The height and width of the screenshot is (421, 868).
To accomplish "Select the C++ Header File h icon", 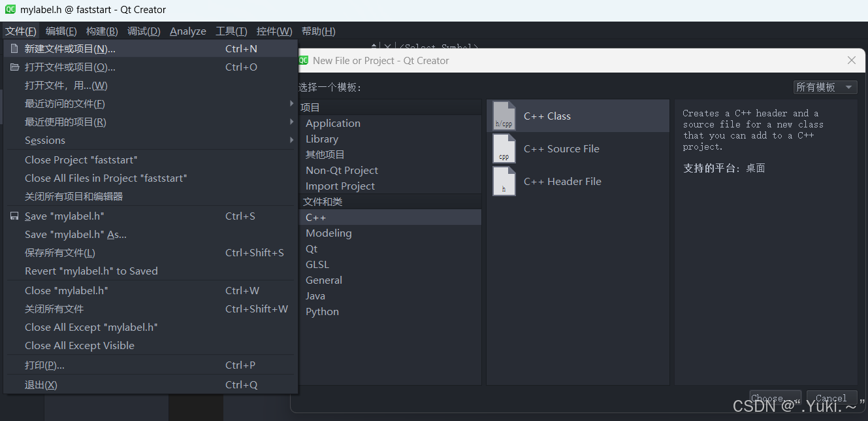I will (504, 182).
